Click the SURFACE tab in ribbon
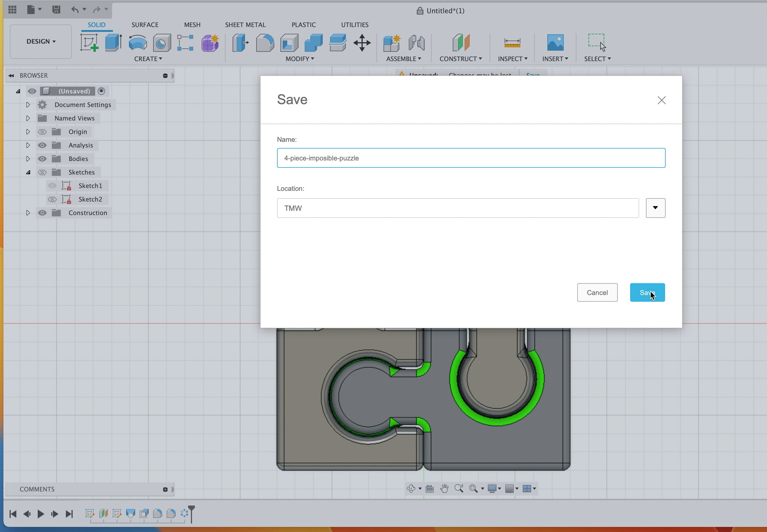 (145, 24)
